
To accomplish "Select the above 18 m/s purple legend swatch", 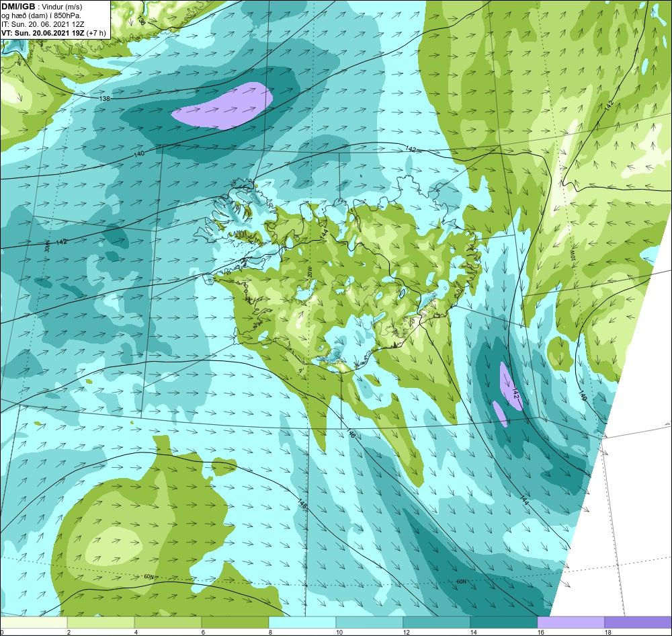I will point(638,622).
